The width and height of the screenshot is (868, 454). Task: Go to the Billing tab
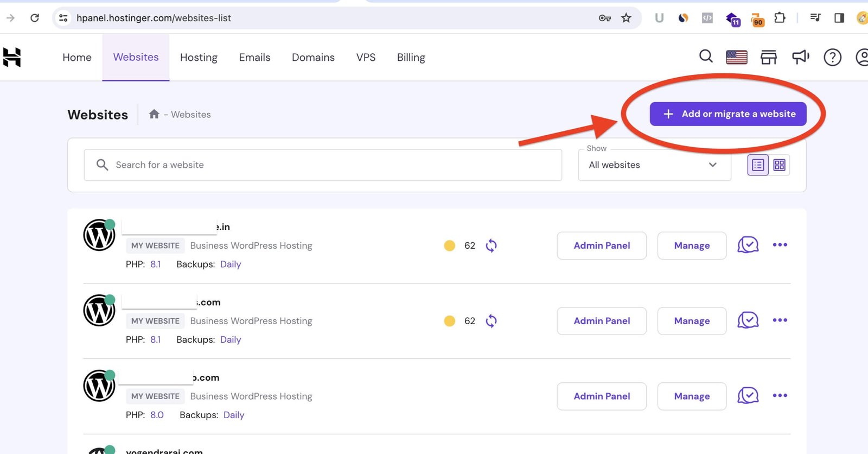tap(411, 58)
